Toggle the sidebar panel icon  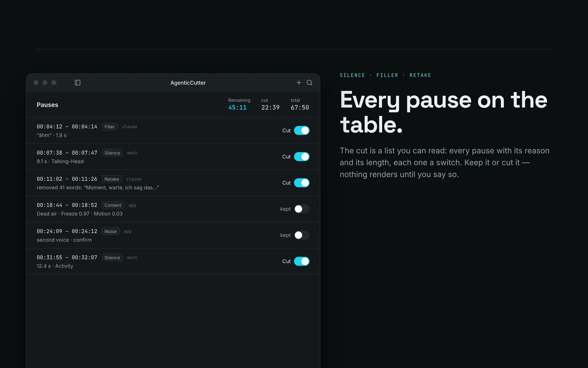[77, 83]
